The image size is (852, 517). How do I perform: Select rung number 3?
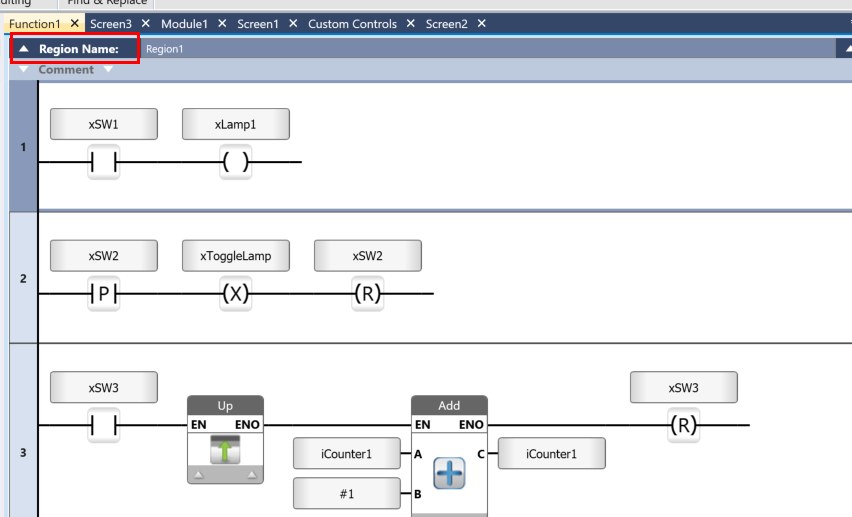(x=23, y=452)
